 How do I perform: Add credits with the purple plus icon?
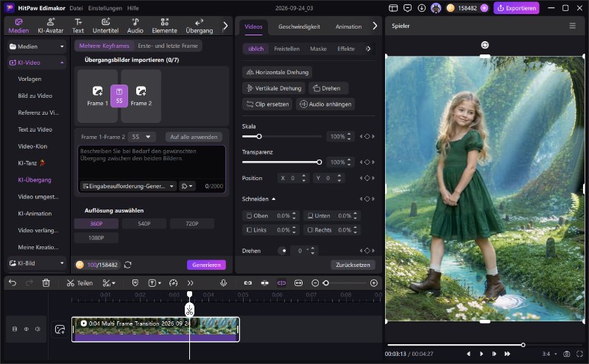484,8
